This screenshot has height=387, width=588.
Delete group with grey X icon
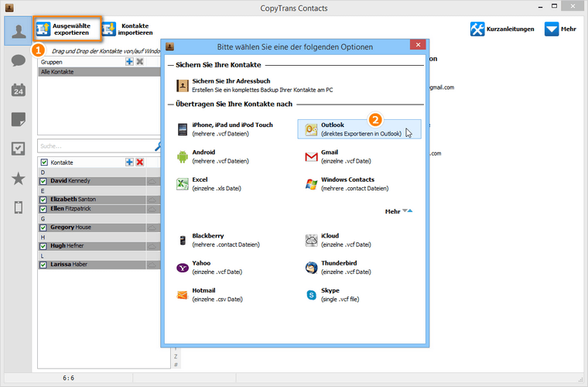point(140,61)
